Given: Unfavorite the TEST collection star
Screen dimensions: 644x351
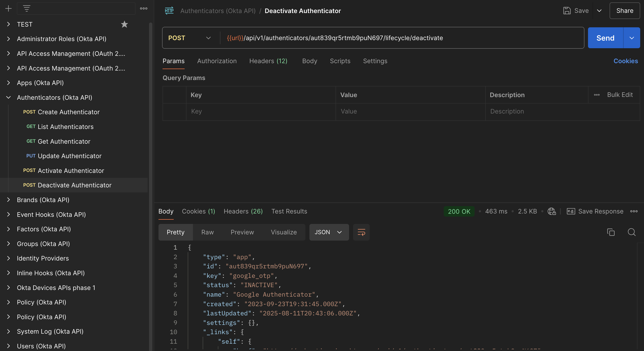Looking at the screenshot, I should tap(124, 24).
